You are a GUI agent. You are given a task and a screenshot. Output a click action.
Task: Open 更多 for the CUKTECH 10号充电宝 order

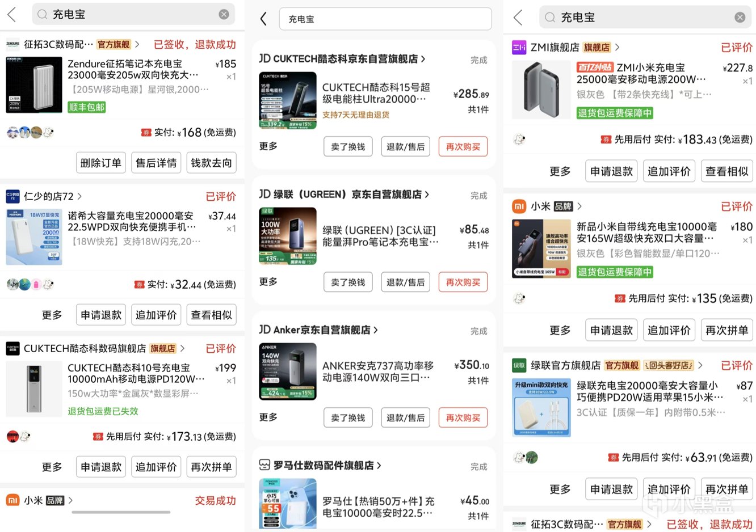(x=52, y=467)
